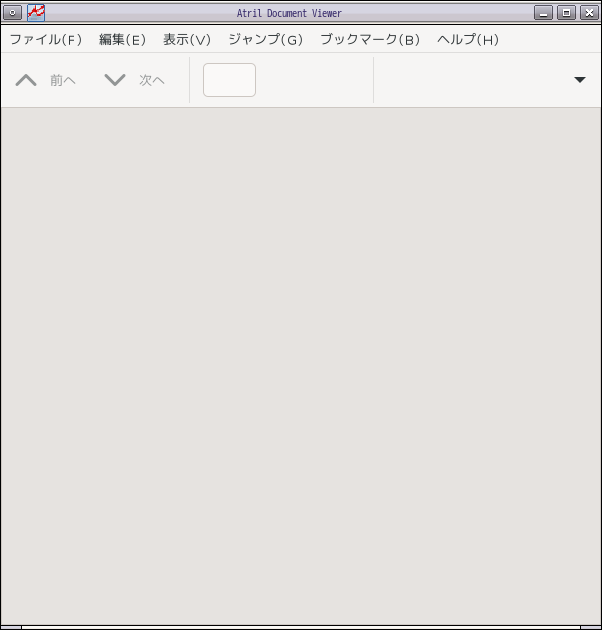
Task: Go to next page with 次へ
Action: pos(135,80)
